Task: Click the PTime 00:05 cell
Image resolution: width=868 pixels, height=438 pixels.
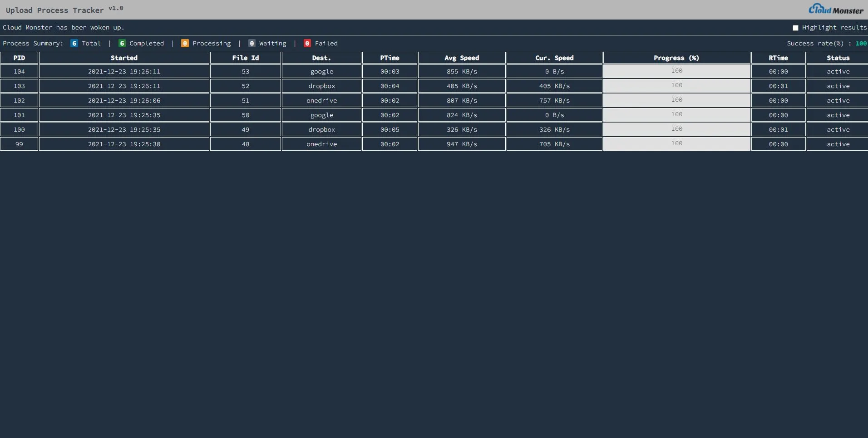Action: pyautogui.click(x=390, y=129)
